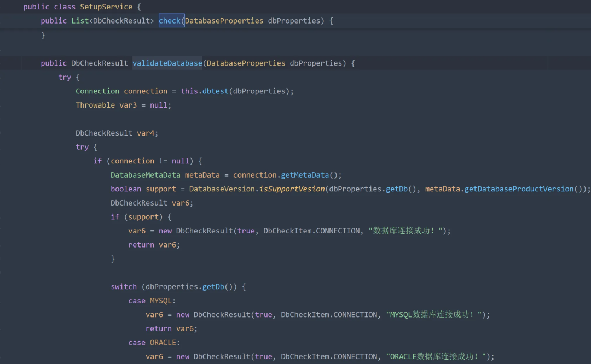Screen dimensions: 591x364
Task: Click support in the 'if (support)' condition
Action: click(143, 217)
